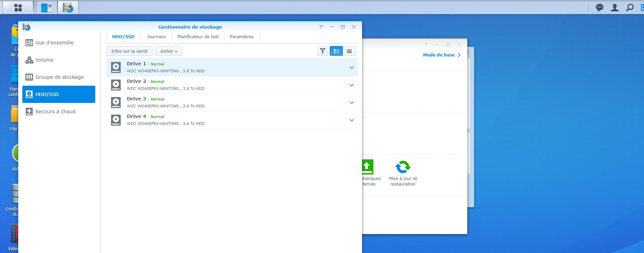Open the DSM main menu icon
The height and width of the screenshot is (253, 644).
coord(18,8)
